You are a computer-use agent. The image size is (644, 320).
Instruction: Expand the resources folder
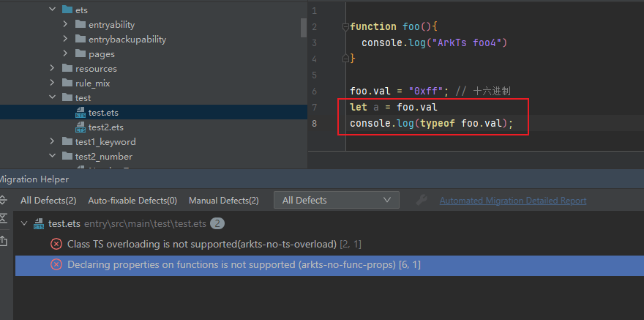coord(52,68)
